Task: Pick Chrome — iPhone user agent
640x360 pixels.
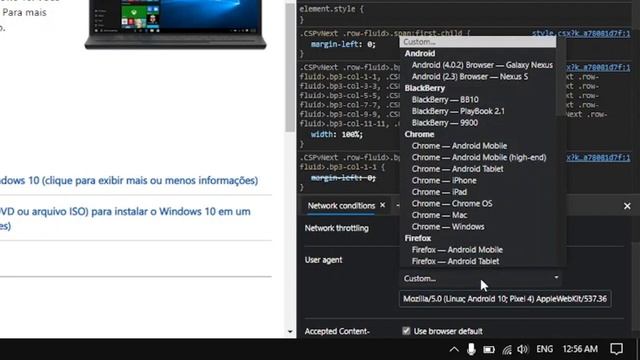Action: (444, 180)
